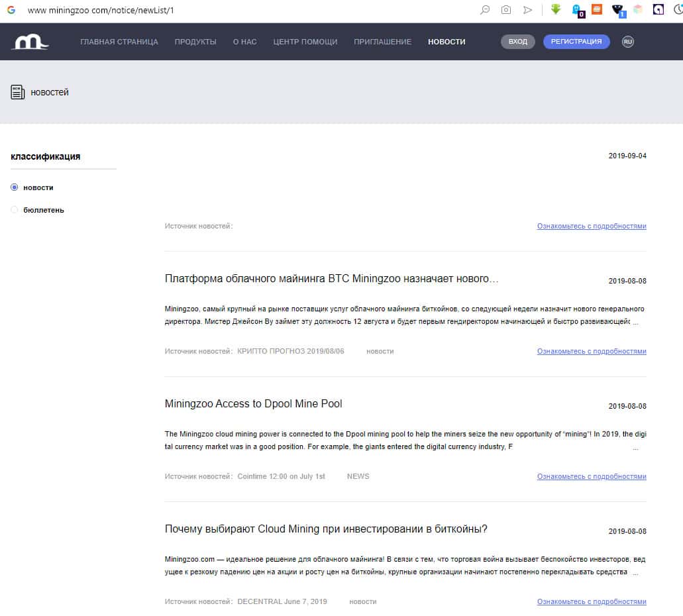Image resolution: width=683 pixels, height=616 pixels.
Task: Go to the О НАС page
Action: (x=245, y=42)
